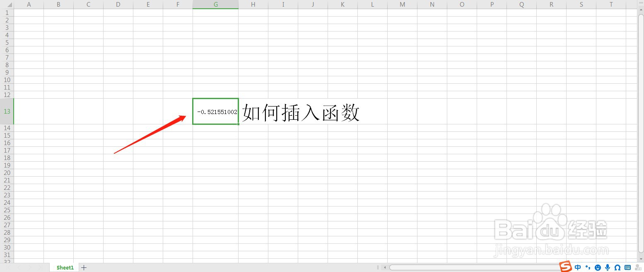Open the special symbols Omega icon
This screenshot has width=644, height=272.
(617, 267)
